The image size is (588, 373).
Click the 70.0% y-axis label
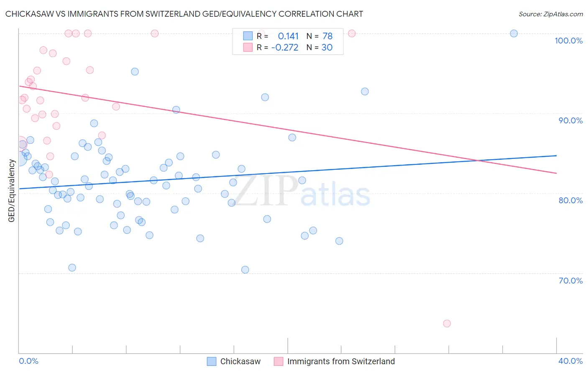[x=570, y=281]
